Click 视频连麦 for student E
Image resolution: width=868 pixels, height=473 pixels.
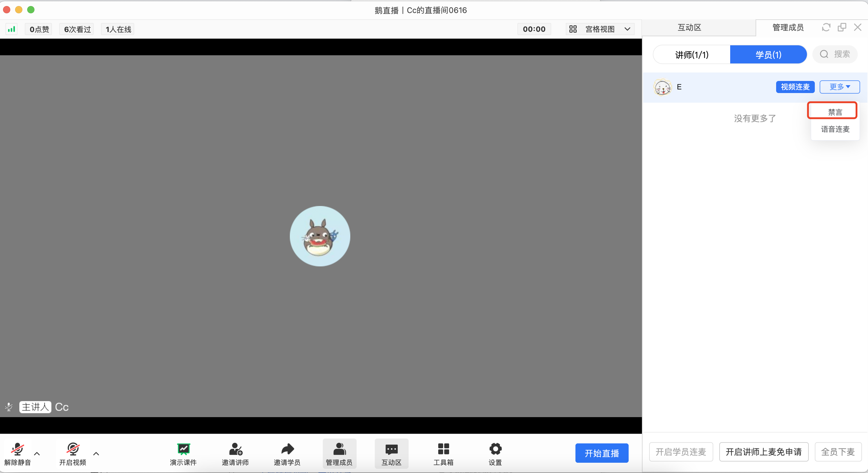tap(795, 87)
